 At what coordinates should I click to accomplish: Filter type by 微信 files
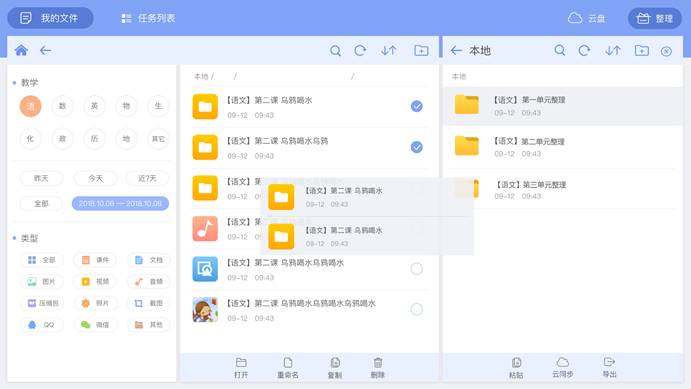pos(95,325)
